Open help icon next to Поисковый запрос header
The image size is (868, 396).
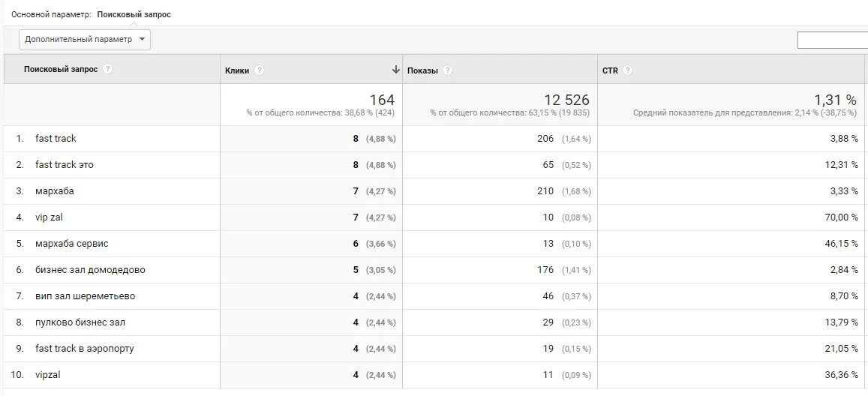[108, 69]
